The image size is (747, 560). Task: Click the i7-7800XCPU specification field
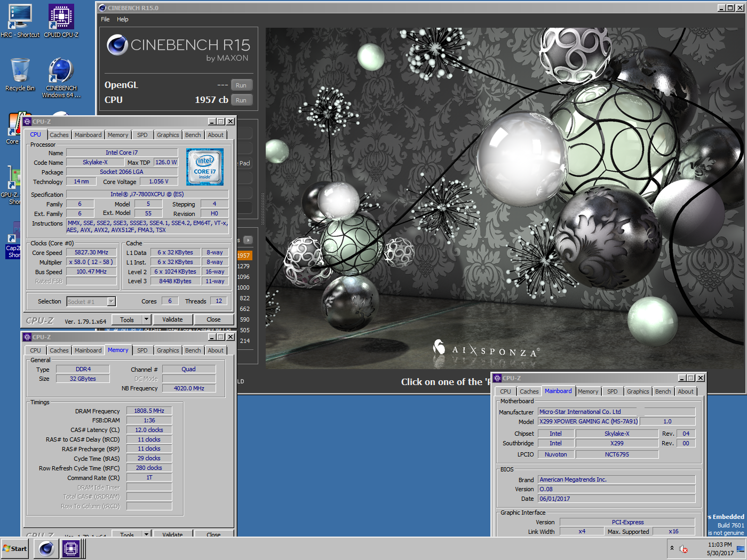(147, 195)
